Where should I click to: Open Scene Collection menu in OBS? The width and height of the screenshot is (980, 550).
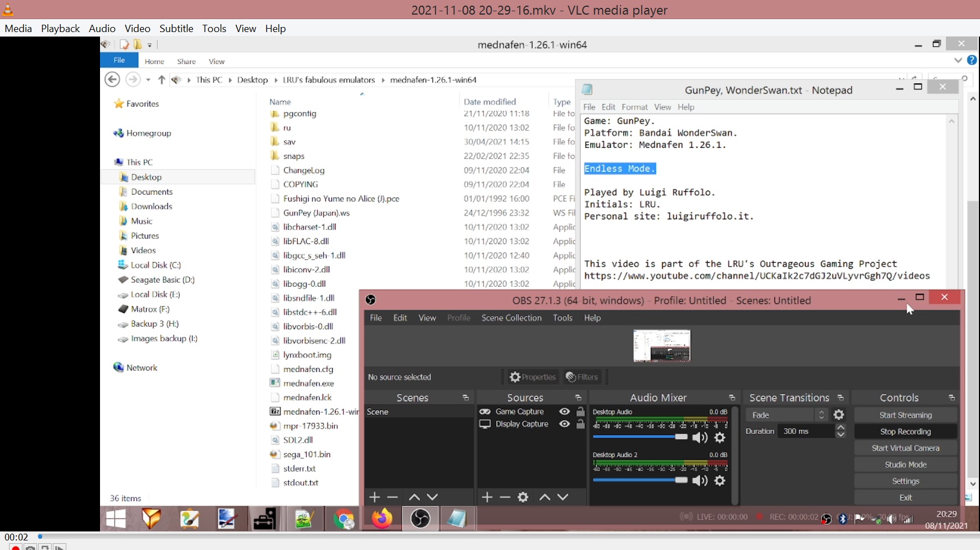(x=511, y=318)
